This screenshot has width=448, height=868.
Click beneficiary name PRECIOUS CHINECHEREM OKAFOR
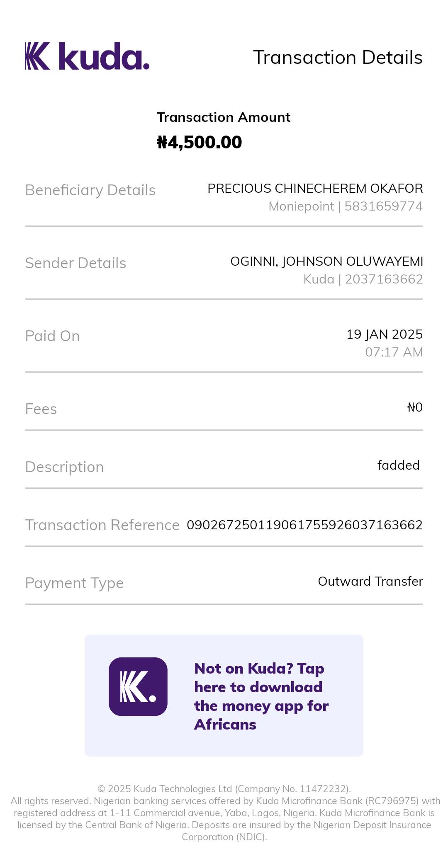click(x=315, y=189)
